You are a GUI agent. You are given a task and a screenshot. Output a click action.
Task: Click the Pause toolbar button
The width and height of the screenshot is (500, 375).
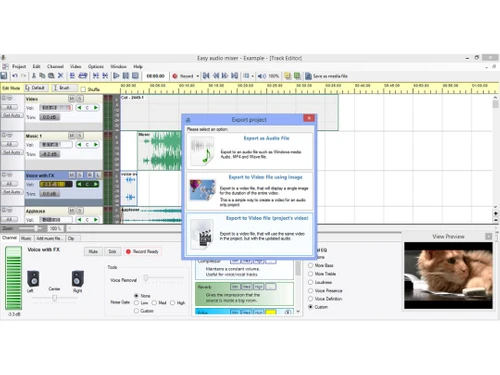tap(126, 76)
